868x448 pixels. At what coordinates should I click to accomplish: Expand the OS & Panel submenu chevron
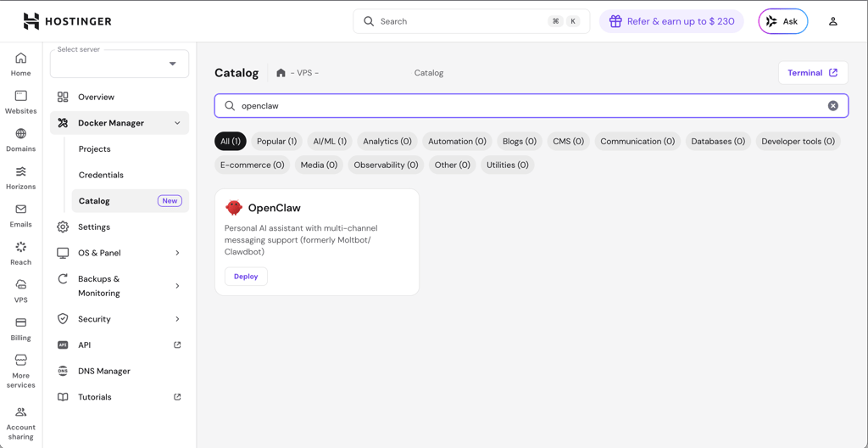pyautogui.click(x=177, y=253)
